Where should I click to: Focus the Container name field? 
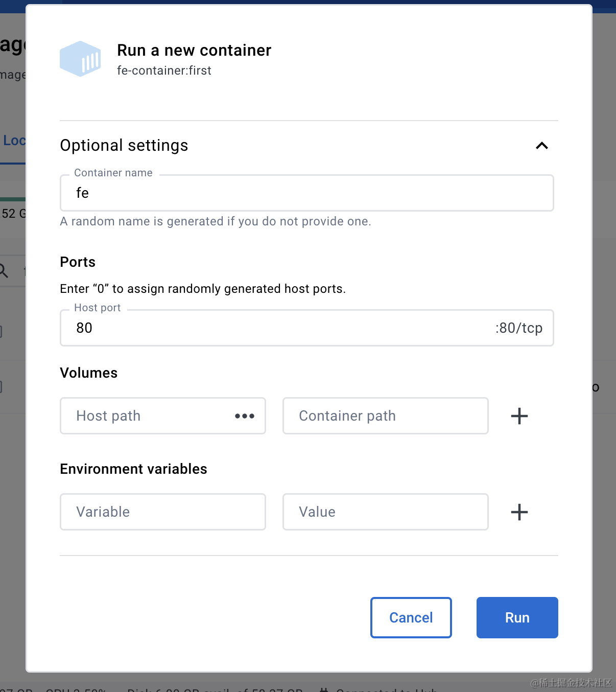pos(306,193)
